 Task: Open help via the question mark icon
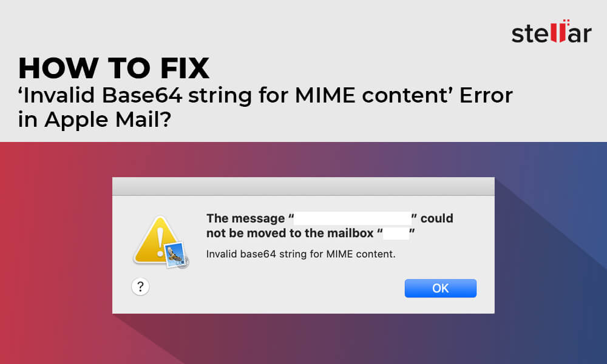click(140, 286)
